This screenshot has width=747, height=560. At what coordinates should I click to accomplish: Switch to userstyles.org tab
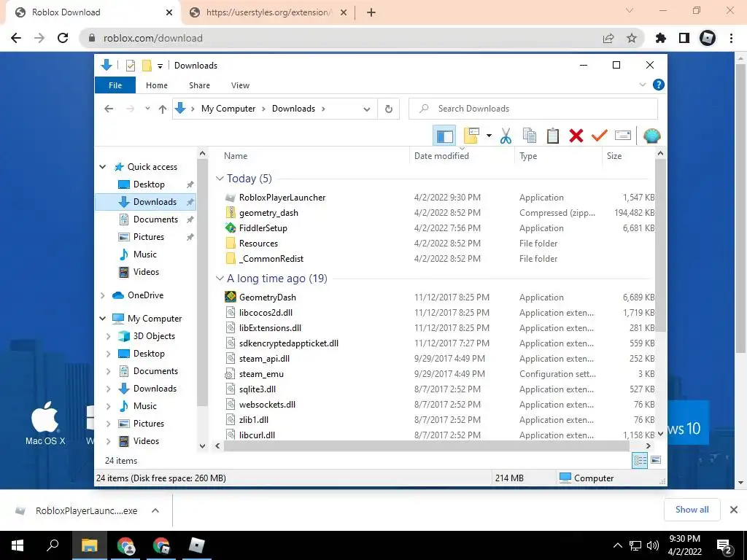click(268, 13)
